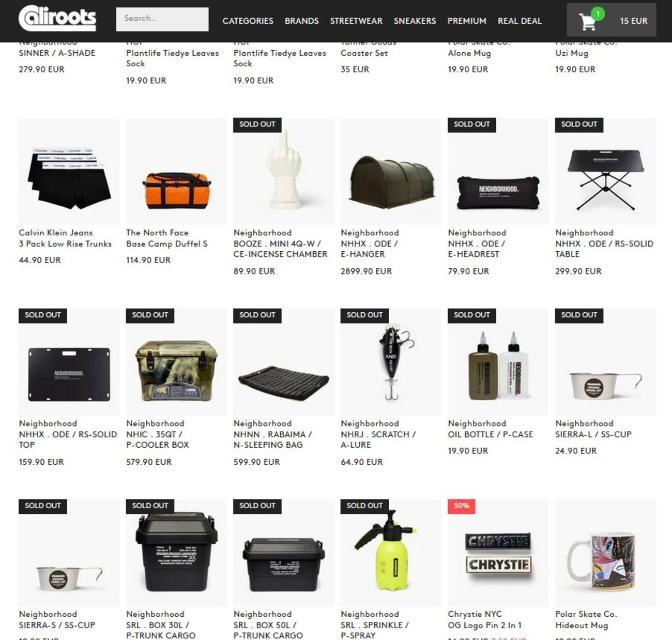672x640 pixels.
Task: Open the SIERRA-L cup product image
Action: click(605, 362)
